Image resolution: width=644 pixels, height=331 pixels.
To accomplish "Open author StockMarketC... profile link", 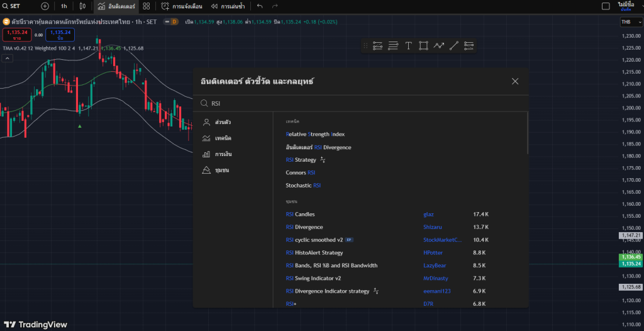I will tap(442, 240).
